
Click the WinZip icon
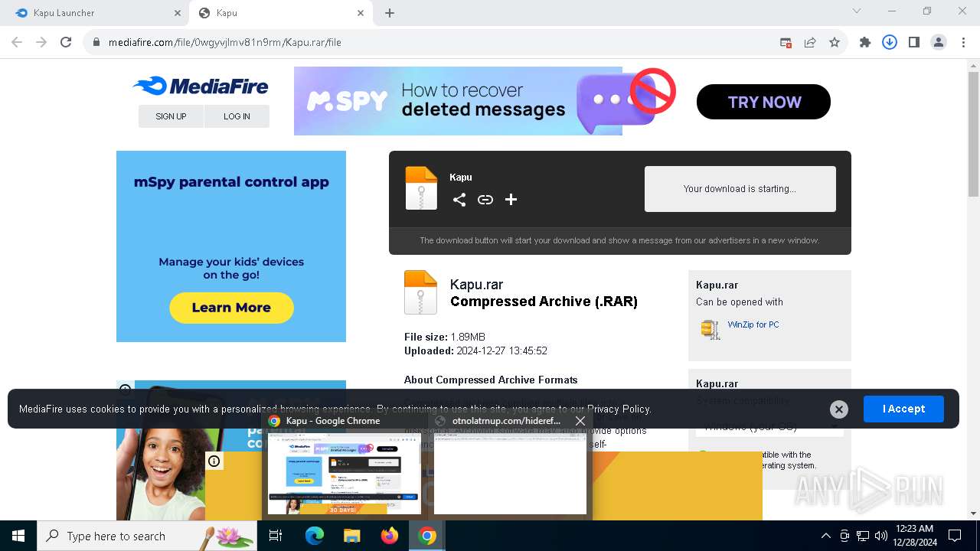[x=710, y=329]
